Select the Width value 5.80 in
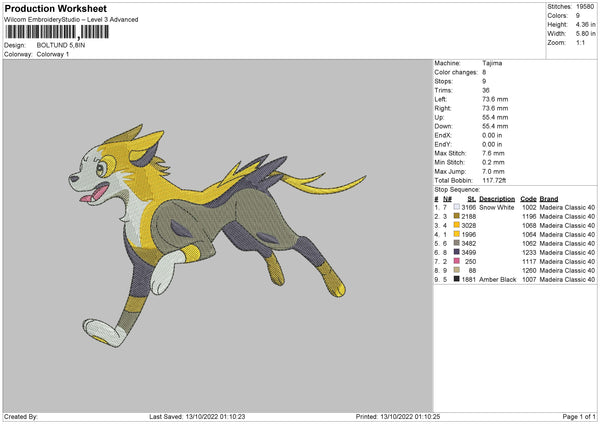Viewport: 600px width, 424px height. pos(585,34)
